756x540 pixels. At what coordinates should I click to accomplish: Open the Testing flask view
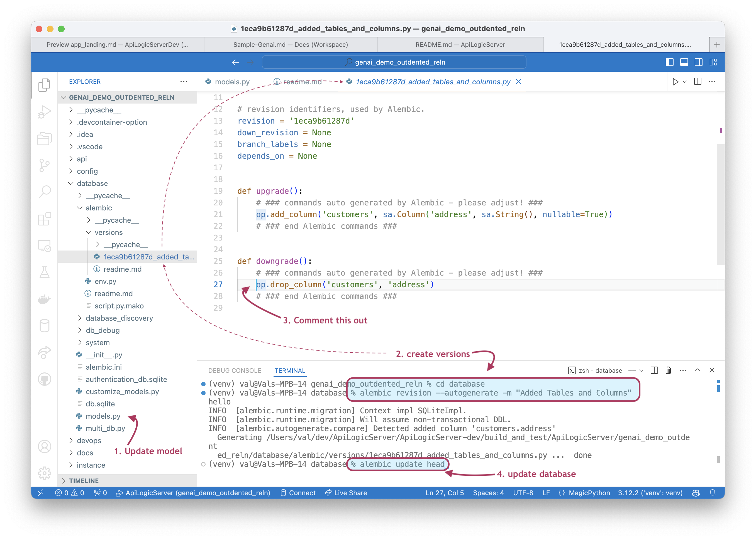point(44,272)
